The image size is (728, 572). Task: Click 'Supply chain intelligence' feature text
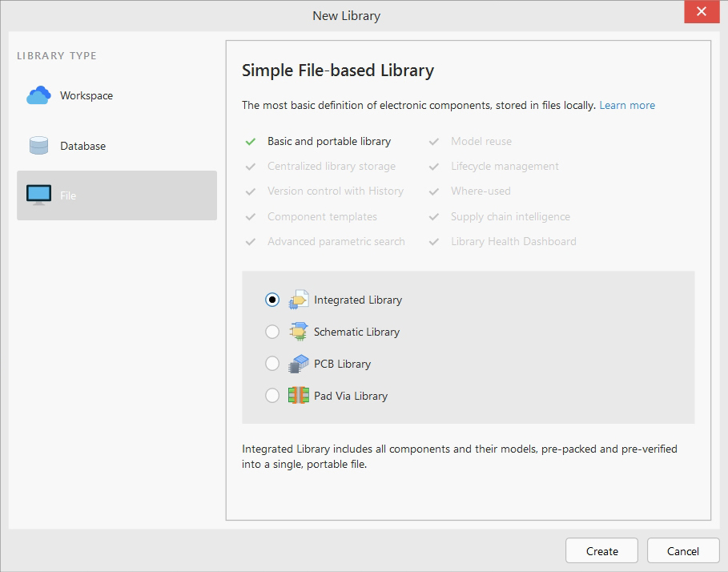[x=510, y=216]
